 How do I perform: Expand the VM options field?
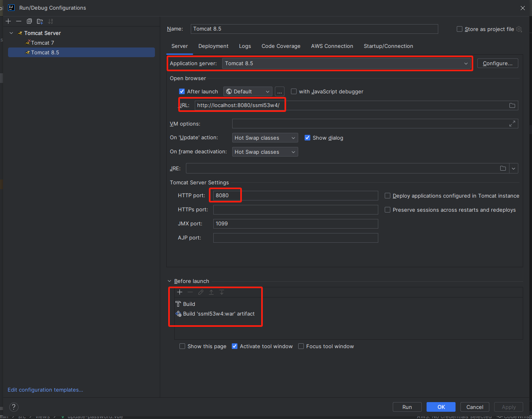click(x=512, y=124)
